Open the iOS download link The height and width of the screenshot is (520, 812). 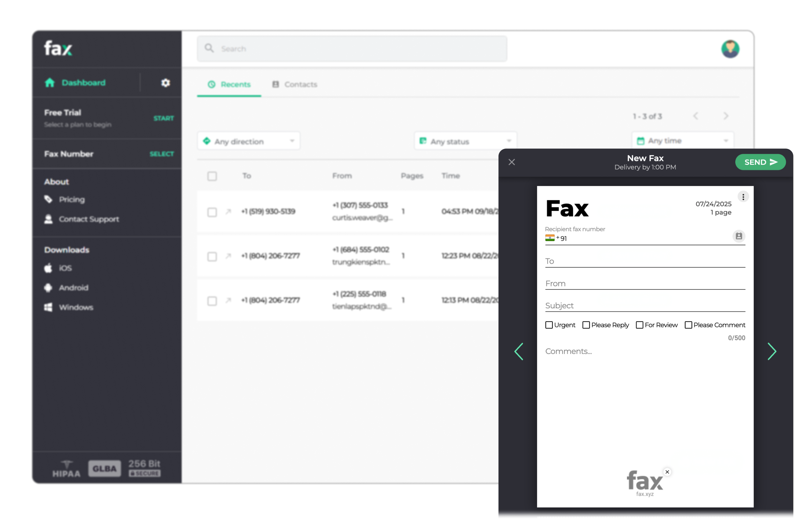pos(65,268)
